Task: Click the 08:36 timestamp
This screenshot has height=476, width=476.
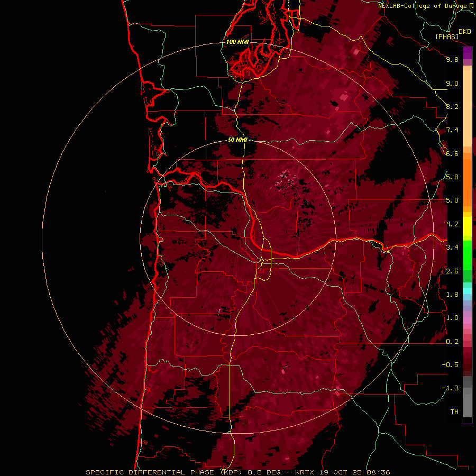Action: point(378,472)
